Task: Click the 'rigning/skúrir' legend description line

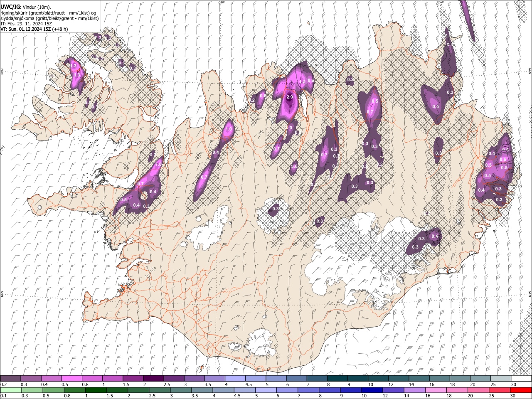Action: click(49, 13)
